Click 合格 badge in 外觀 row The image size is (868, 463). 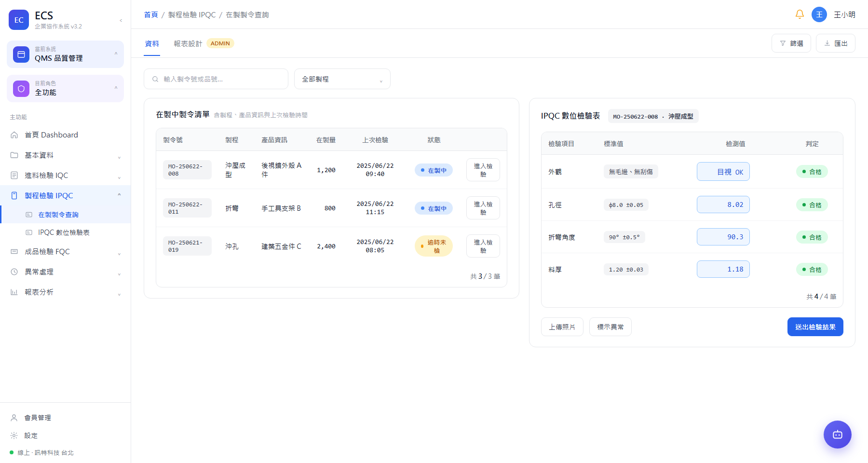[812, 172]
